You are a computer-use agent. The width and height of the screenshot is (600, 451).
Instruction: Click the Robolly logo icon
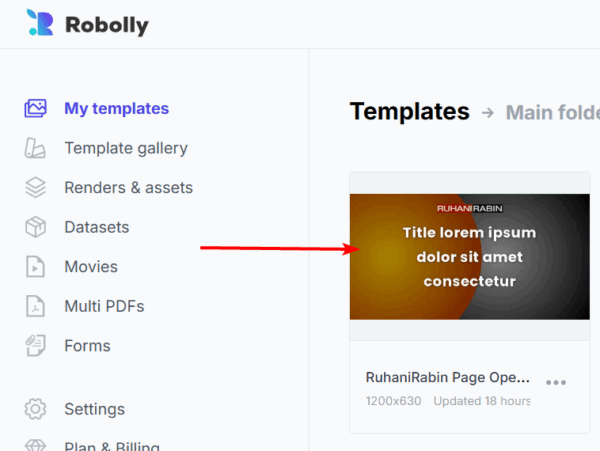40,23
